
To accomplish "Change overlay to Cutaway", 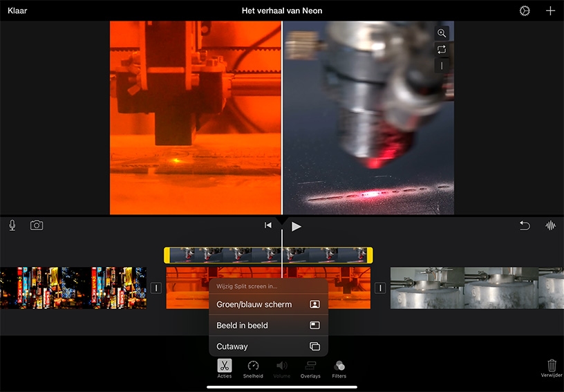I will 268,346.
